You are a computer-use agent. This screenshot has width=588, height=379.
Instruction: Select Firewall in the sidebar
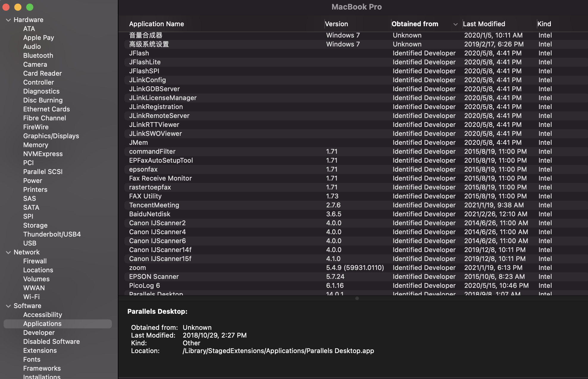pos(35,261)
